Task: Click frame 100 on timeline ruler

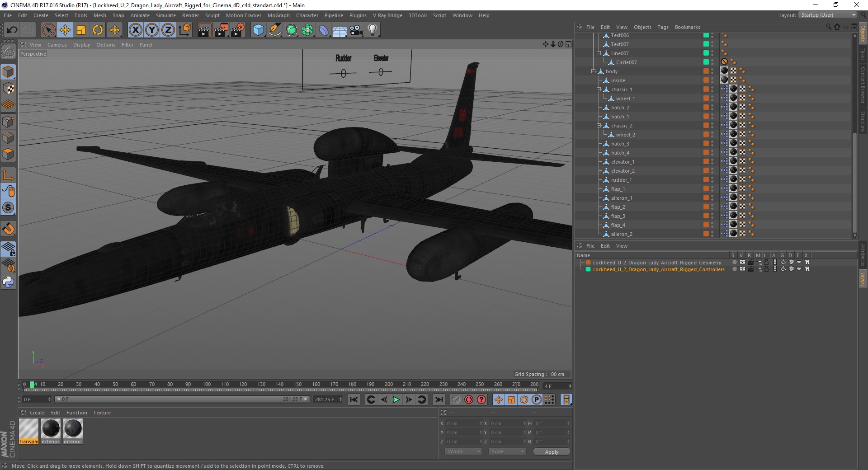Action: coord(207,385)
